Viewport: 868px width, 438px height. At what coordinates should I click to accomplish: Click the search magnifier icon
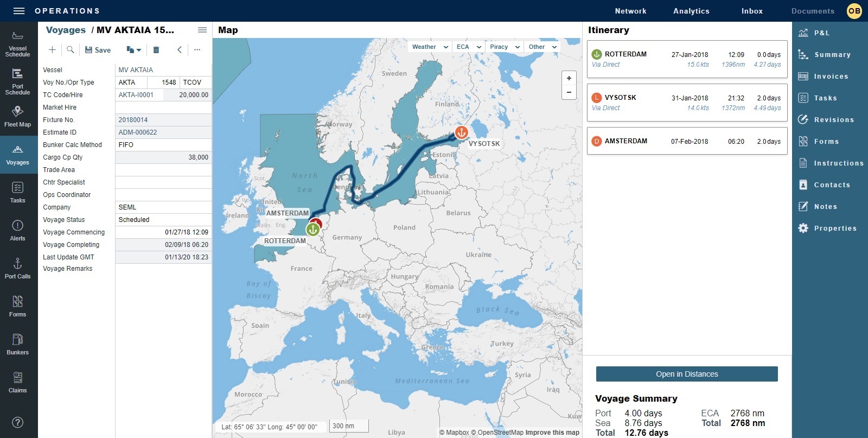tap(71, 50)
